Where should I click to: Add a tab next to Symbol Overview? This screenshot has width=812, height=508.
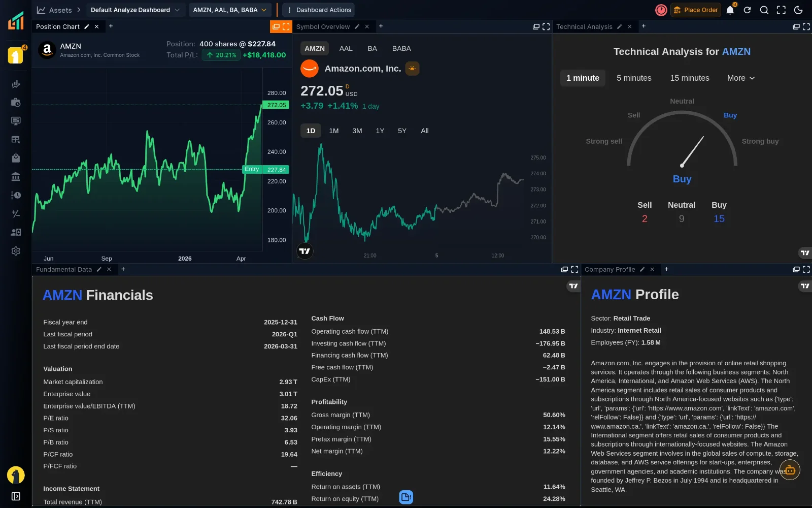[x=381, y=26]
